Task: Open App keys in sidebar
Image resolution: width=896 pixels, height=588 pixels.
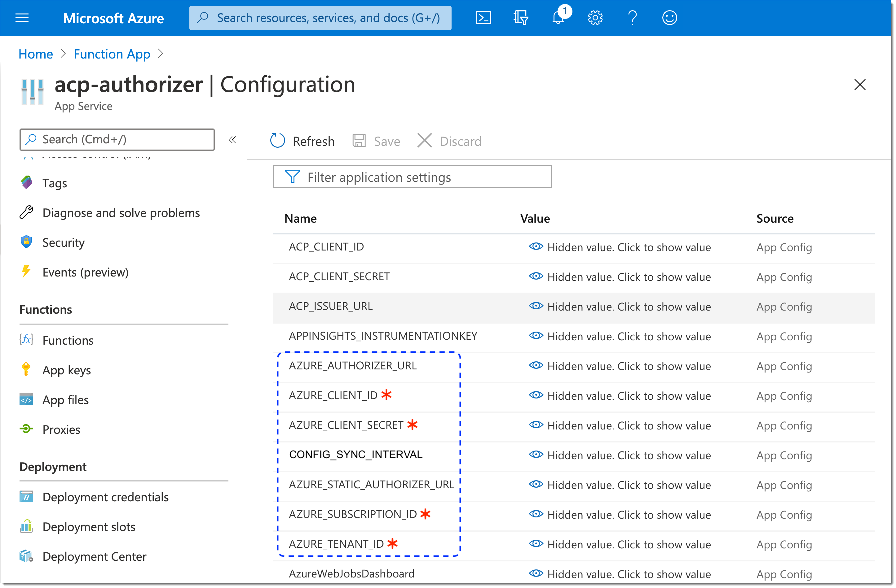Action: [x=67, y=371]
